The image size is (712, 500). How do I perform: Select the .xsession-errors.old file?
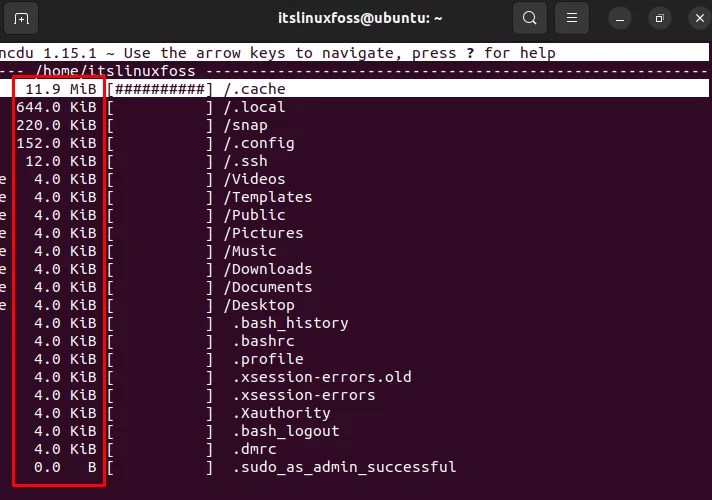click(x=322, y=377)
